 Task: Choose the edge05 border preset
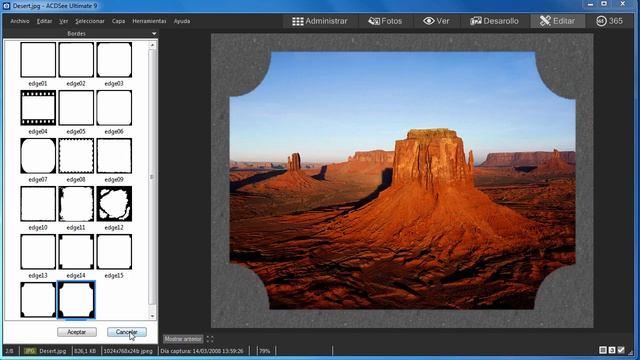point(76,108)
